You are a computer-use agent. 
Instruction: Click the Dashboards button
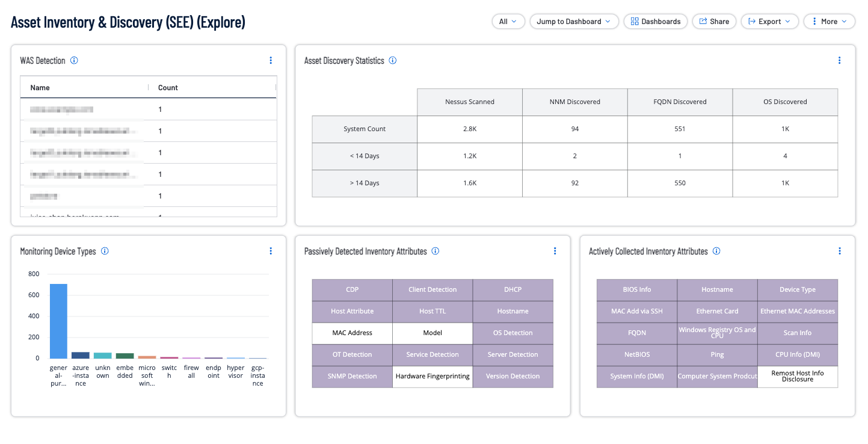(x=656, y=21)
